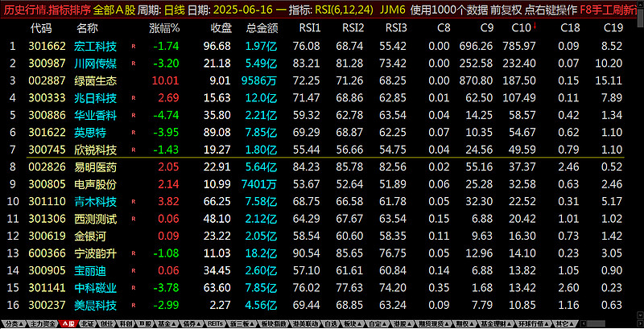Click the tab bar's right scroll arrow
Screen dimensions: 644x329
tap(640, 323)
